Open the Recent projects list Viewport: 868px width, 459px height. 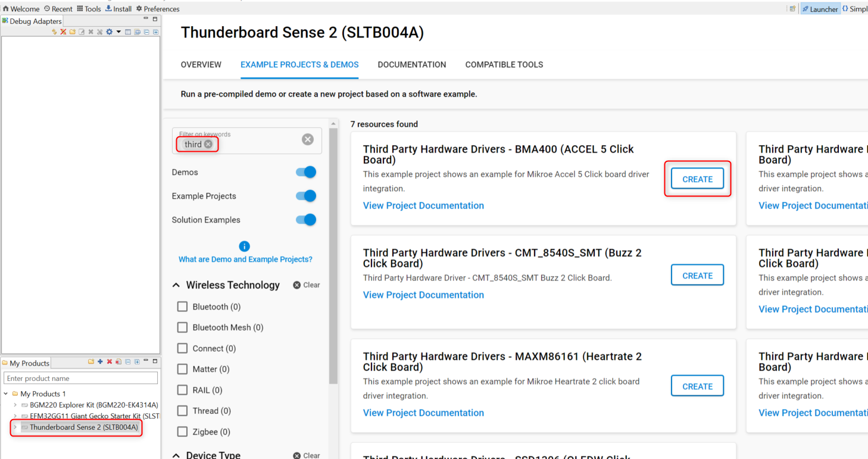58,9
